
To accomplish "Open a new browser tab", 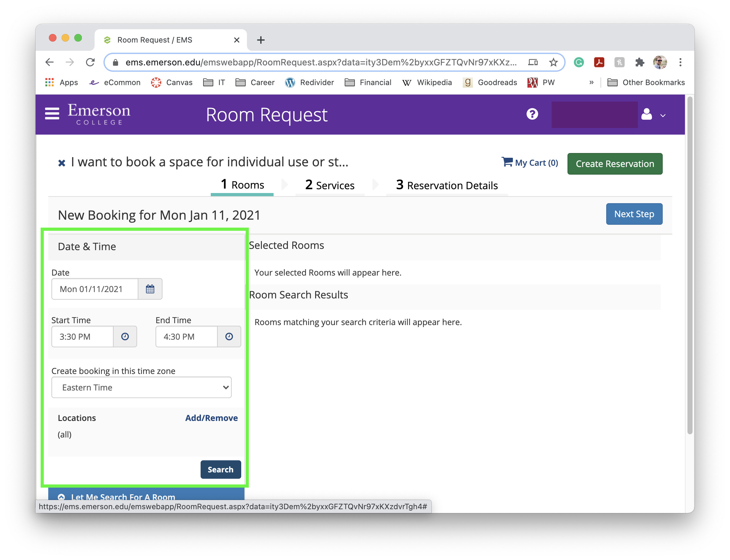I will click(x=261, y=40).
